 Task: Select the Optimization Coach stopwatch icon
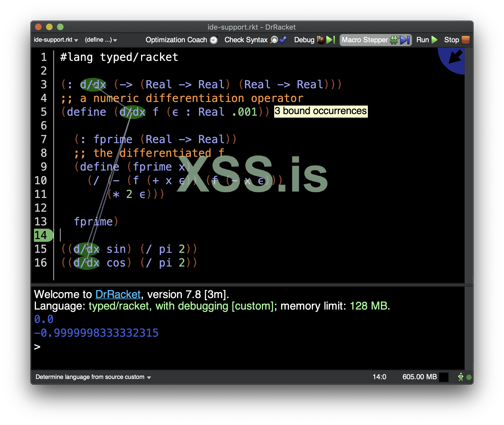pos(213,40)
